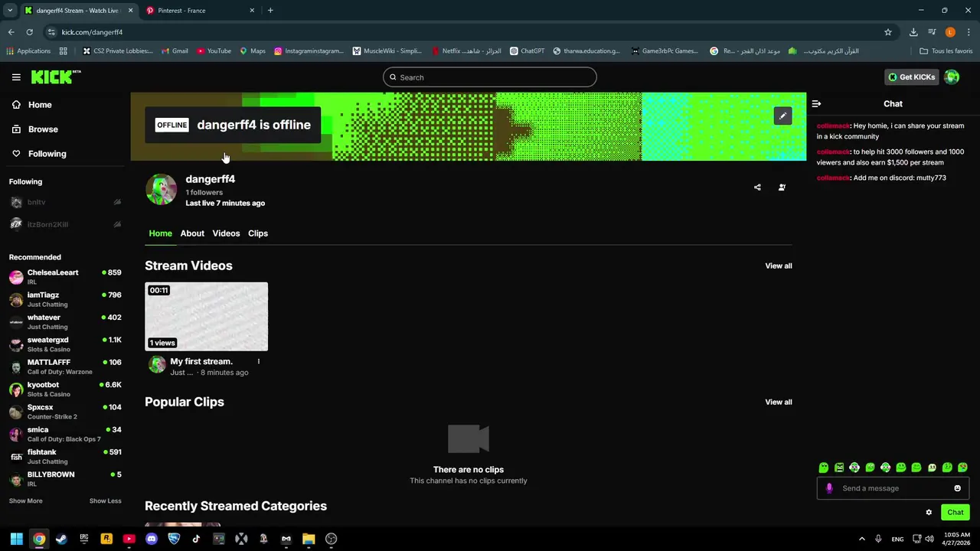Insert the last emote with heart eyes
The width and height of the screenshot is (980, 551).
coord(962,468)
